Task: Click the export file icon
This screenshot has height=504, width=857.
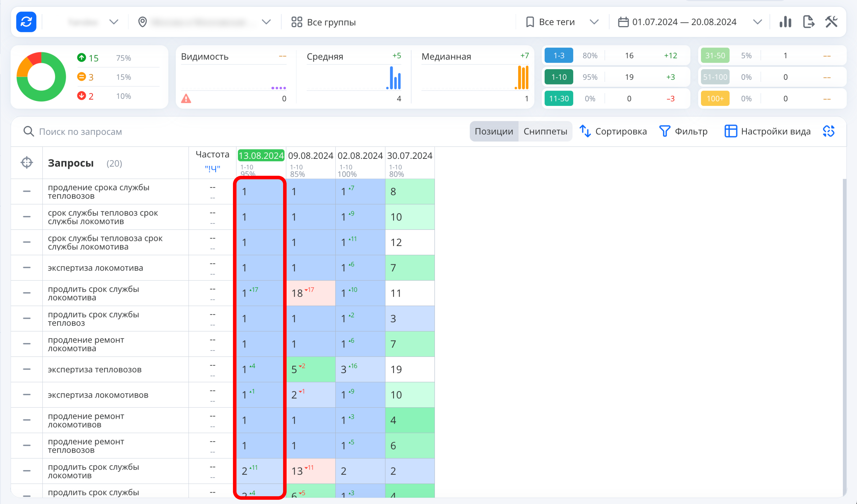Action: pyautogui.click(x=808, y=22)
